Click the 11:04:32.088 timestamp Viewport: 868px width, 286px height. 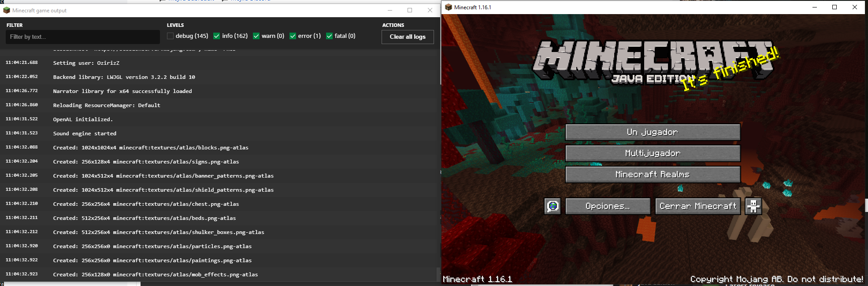(22, 147)
